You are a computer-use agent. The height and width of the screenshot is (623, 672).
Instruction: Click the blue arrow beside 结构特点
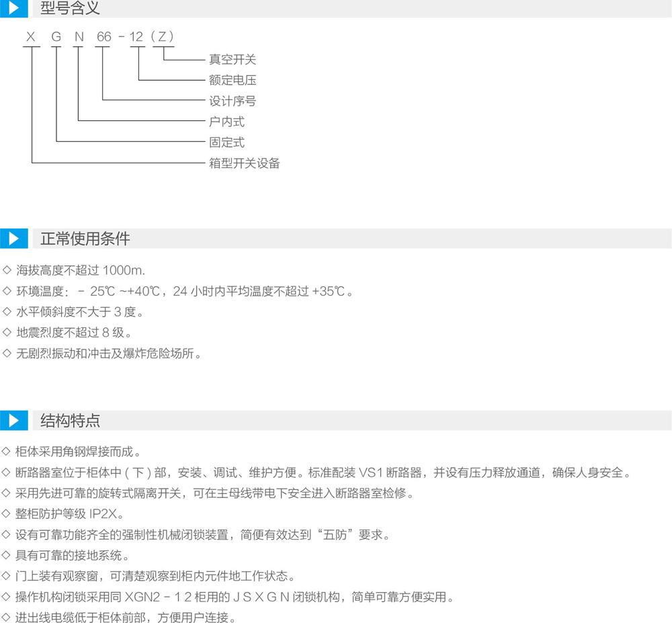coord(13,421)
